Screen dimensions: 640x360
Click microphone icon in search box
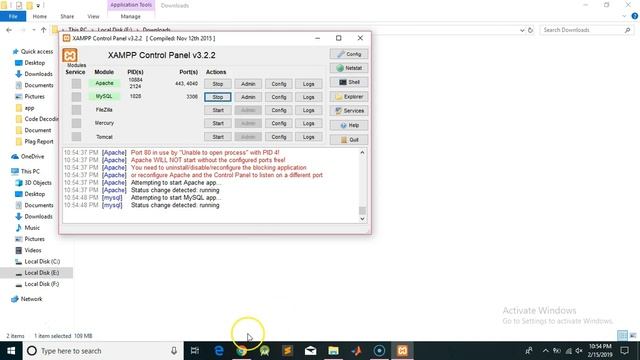pyautogui.click(x=174, y=351)
